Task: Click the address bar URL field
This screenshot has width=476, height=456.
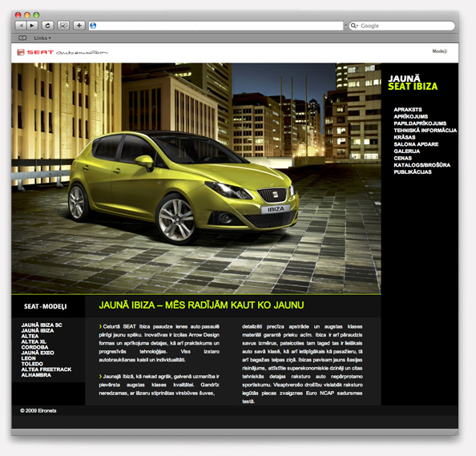Action: point(216,26)
